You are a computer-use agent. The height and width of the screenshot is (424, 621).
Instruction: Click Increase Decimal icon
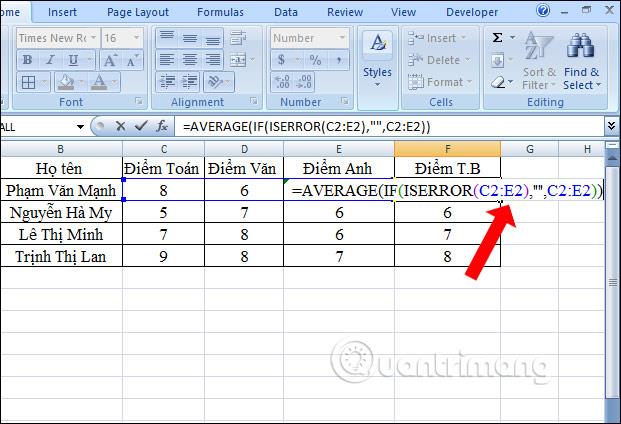point(282,82)
